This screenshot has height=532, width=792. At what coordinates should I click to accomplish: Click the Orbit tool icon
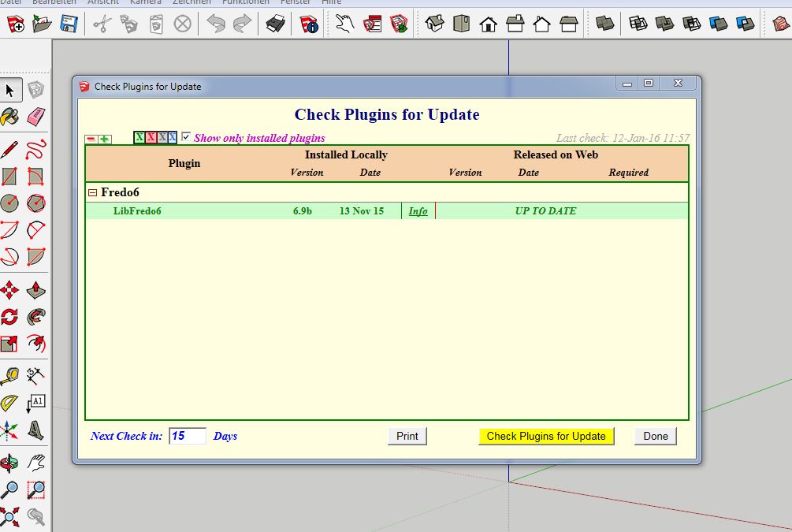pyautogui.click(x=9, y=462)
